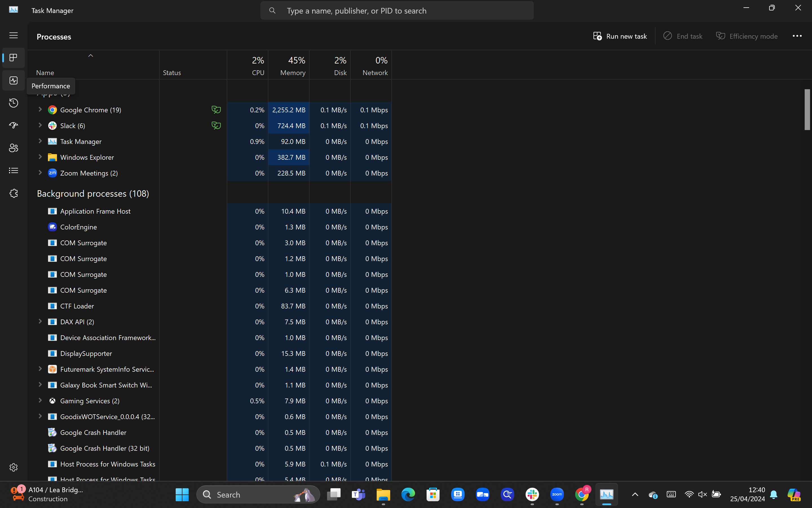Open Windows Start menu

182,494
